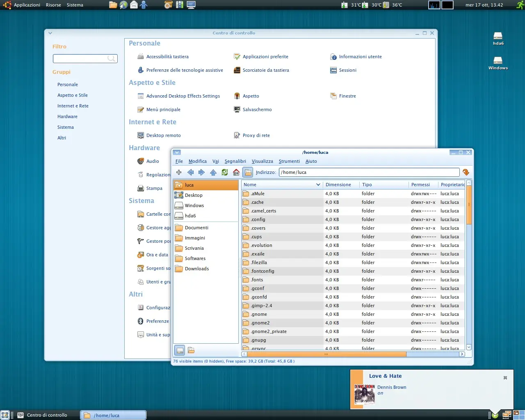Select the Hardware group in sidebar
This screenshot has height=420, width=525.
67,116
